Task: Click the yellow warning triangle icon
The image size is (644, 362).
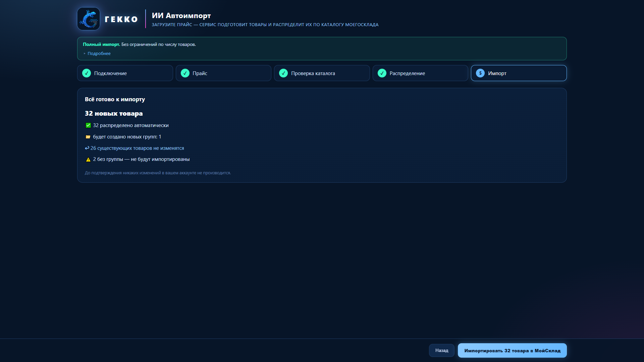Action: pos(88,160)
